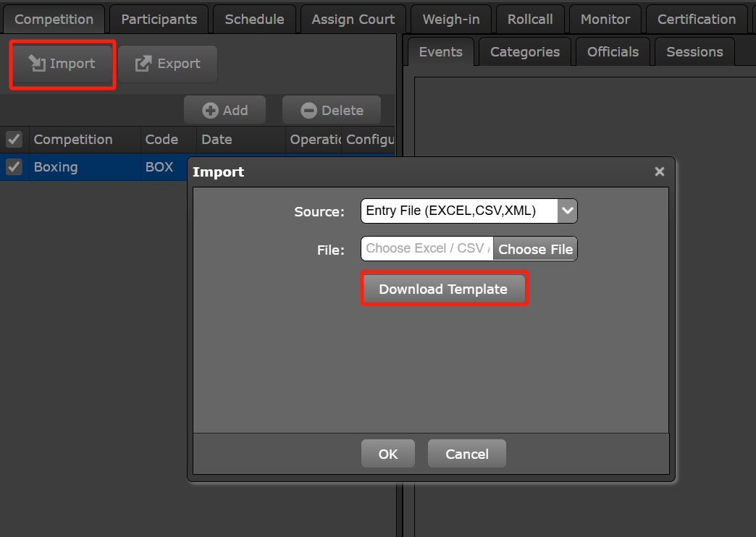This screenshot has height=537, width=756.
Task: Open the Categories tab
Action: tap(524, 51)
